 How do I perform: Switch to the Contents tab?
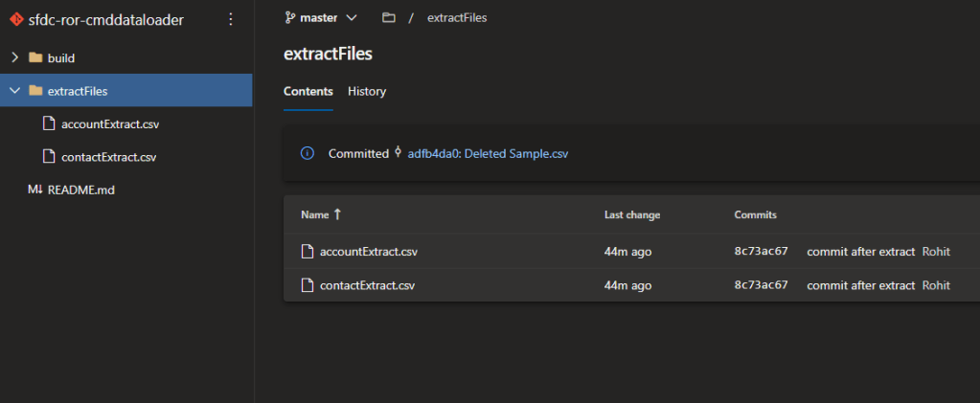[x=308, y=91]
